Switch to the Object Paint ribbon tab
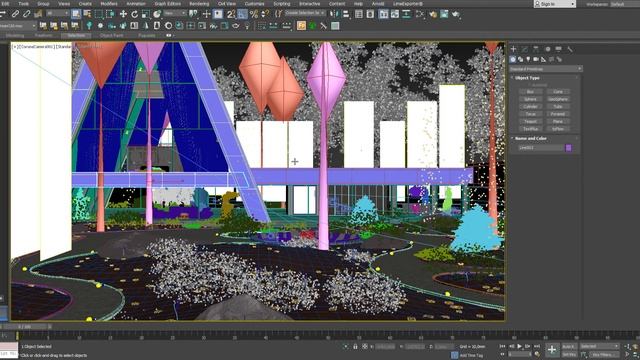640x360 pixels. pos(111,36)
